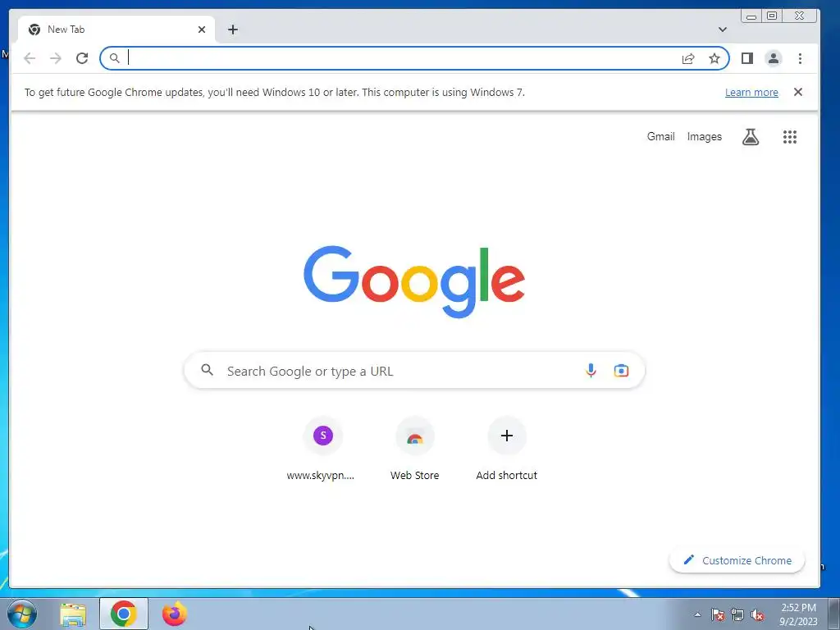Show hidden tray icons arrow
The width and height of the screenshot is (840, 630).
tap(697, 614)
